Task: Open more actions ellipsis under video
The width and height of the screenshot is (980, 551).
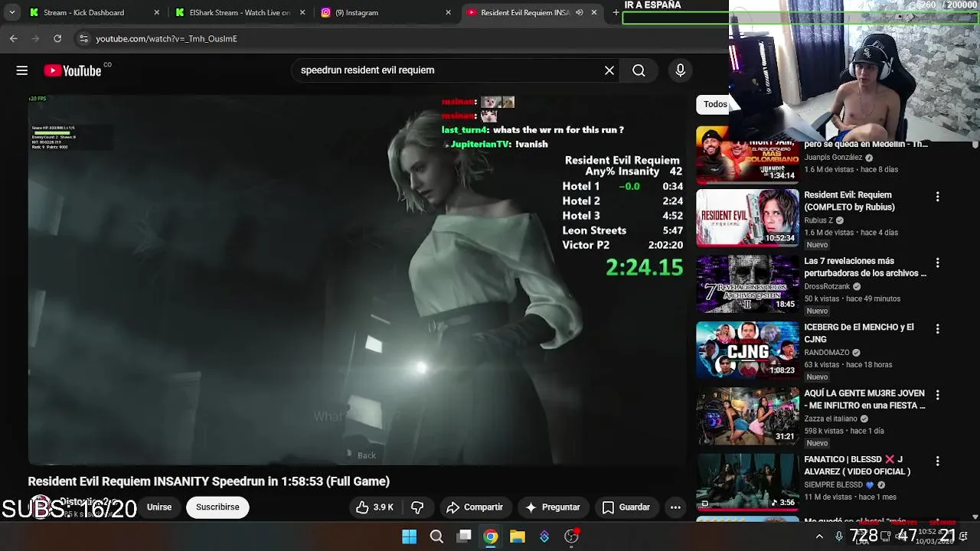Action: [675, 507]
